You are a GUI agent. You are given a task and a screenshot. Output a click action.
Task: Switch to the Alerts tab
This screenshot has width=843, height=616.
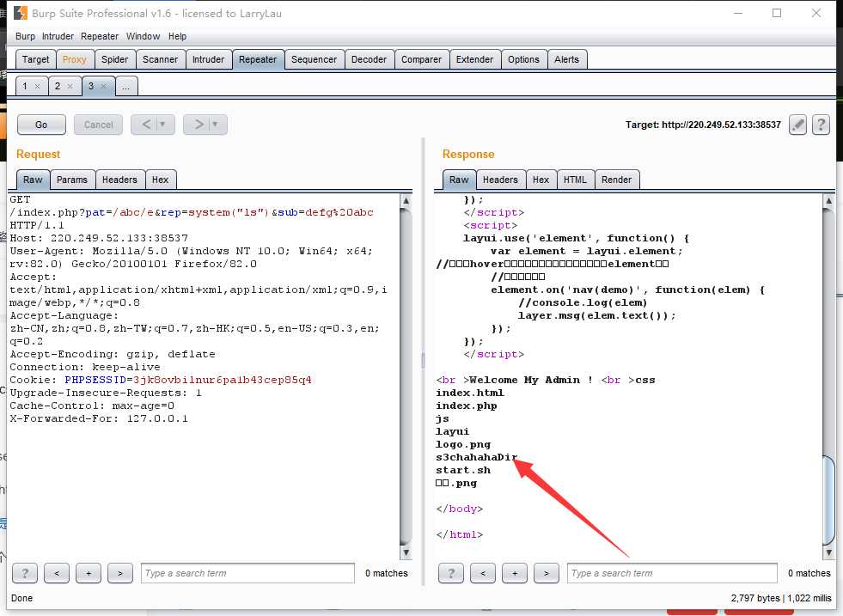tap(566, 59)
